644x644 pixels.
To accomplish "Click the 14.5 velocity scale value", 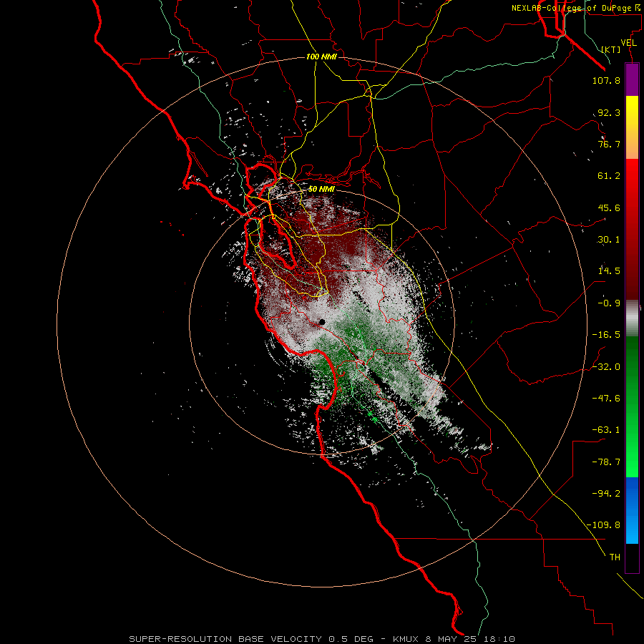I will (609, 271).
